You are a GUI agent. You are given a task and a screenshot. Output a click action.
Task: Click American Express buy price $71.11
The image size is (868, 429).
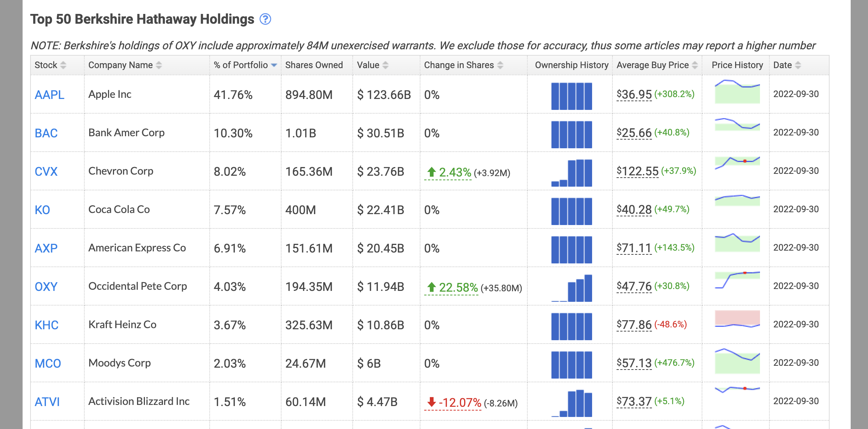click(634, 248)
